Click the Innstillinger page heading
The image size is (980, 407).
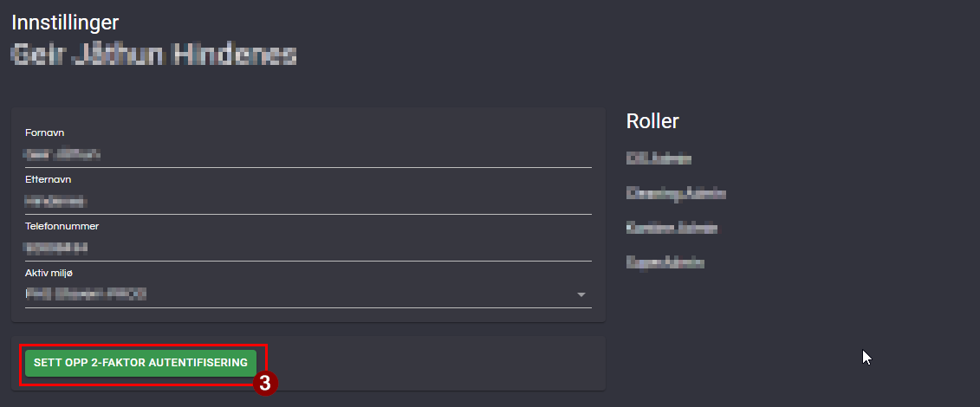(x=65, y=23)
